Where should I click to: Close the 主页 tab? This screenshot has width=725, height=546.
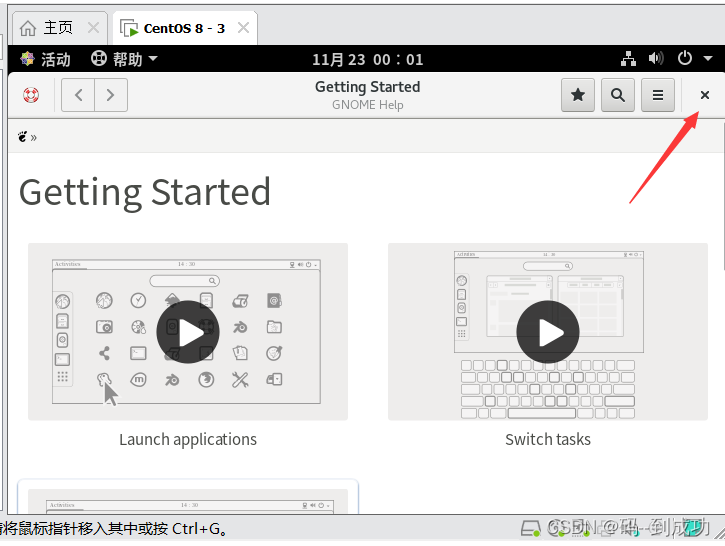point(93,28)
